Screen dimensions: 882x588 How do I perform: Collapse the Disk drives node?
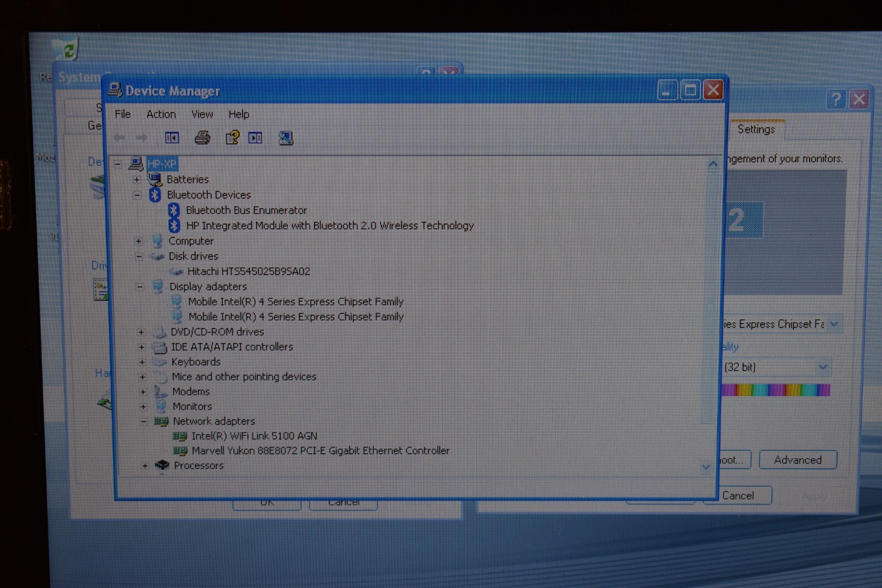139,256
